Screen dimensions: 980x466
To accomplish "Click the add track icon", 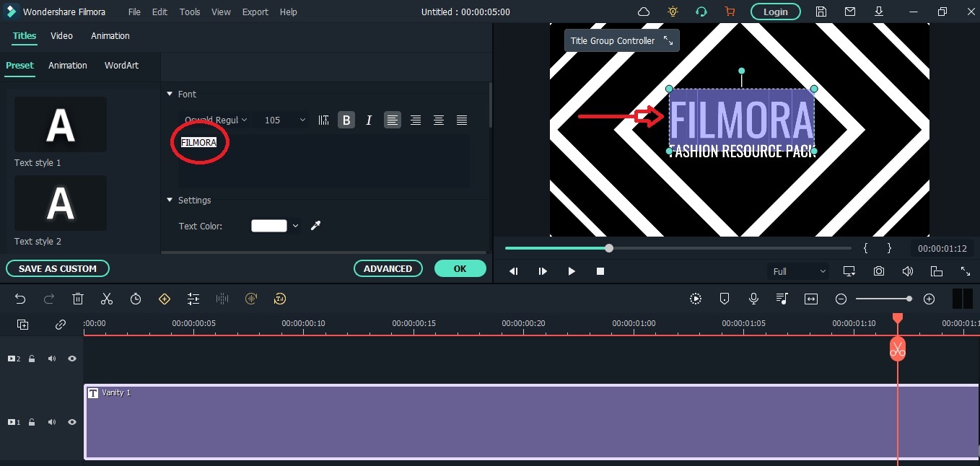I will (22, 325).
